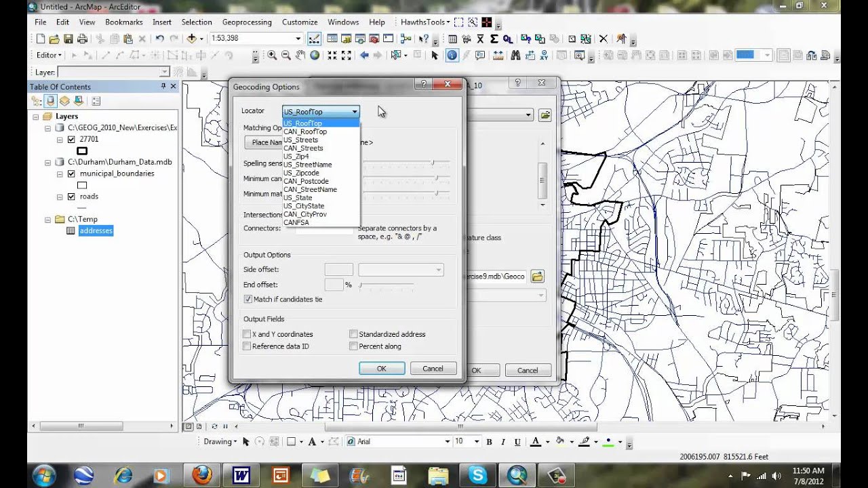
Task: Cancel the Geocoding Options dialog
Action: click(433, 369)
